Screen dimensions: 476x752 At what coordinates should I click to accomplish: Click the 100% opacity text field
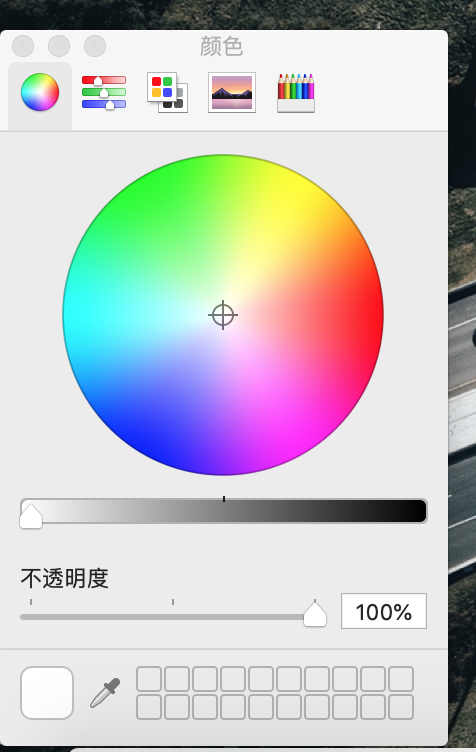pyautogui.click(x=383, y=611)
